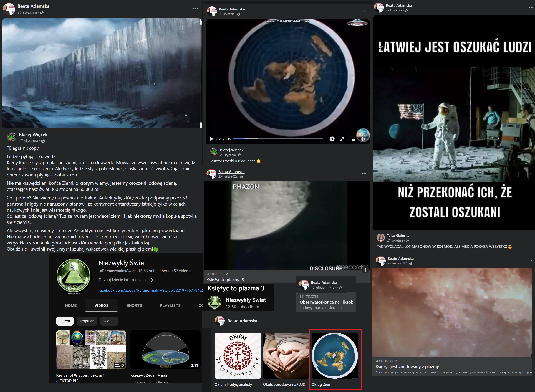Open options menu on flat earth video post

tap(364, 11)
